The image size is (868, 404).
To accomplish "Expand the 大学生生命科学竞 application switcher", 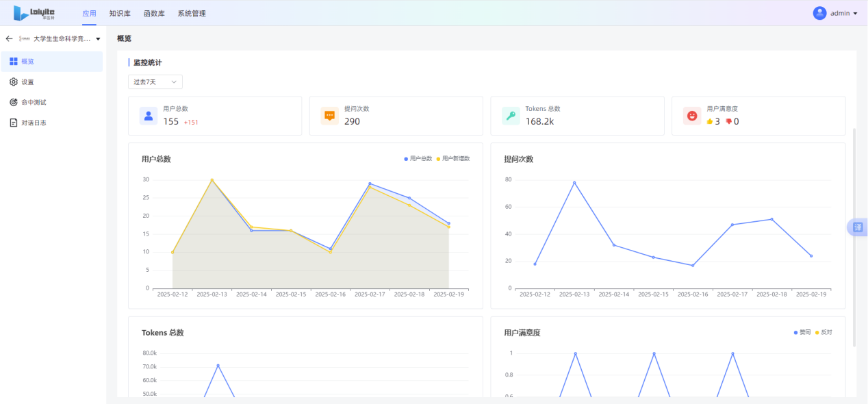I will [x=98, y=39].
